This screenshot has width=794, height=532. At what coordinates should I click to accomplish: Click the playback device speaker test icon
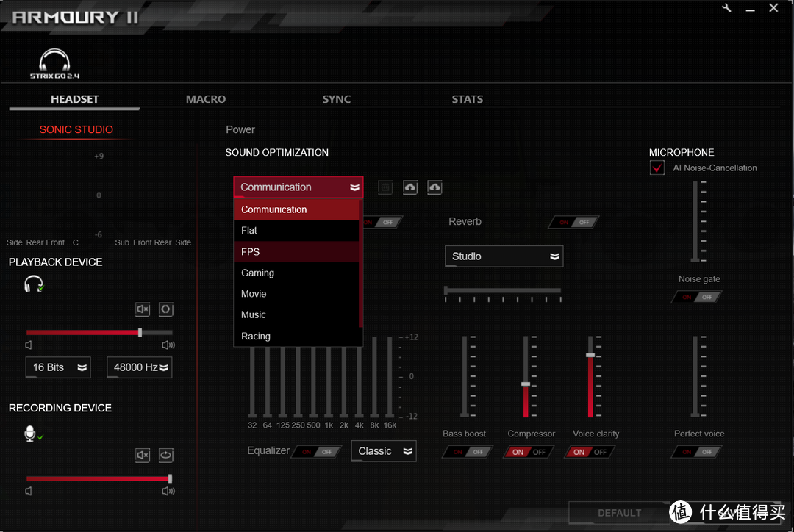165,309
